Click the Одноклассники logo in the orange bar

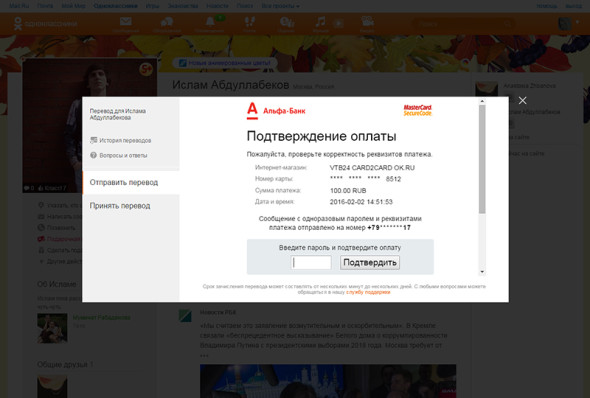45,24
